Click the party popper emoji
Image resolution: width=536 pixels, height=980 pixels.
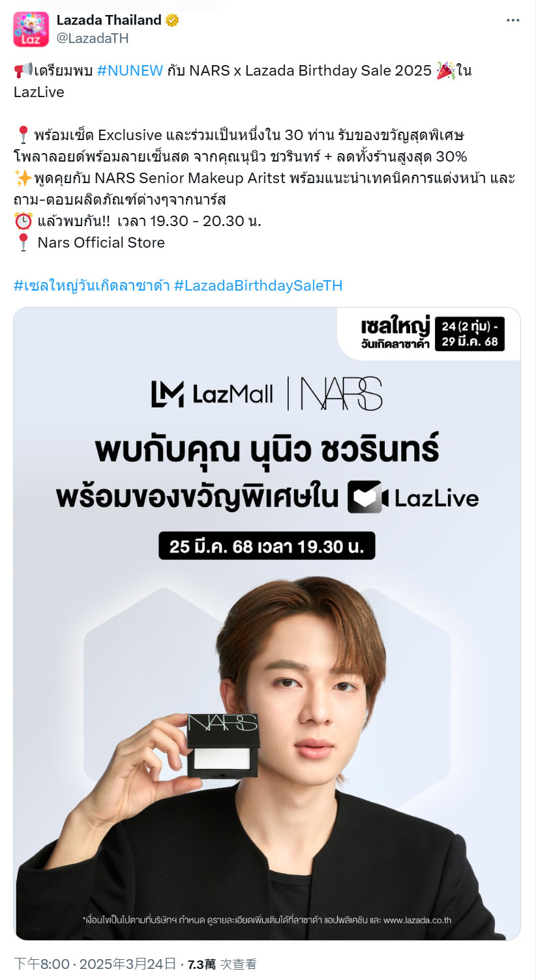445,70
